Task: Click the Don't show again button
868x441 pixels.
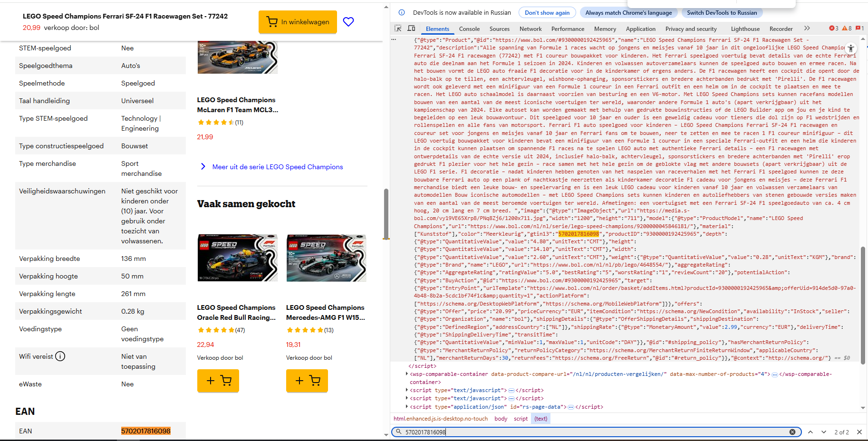Action: click(x=547, y=13)
